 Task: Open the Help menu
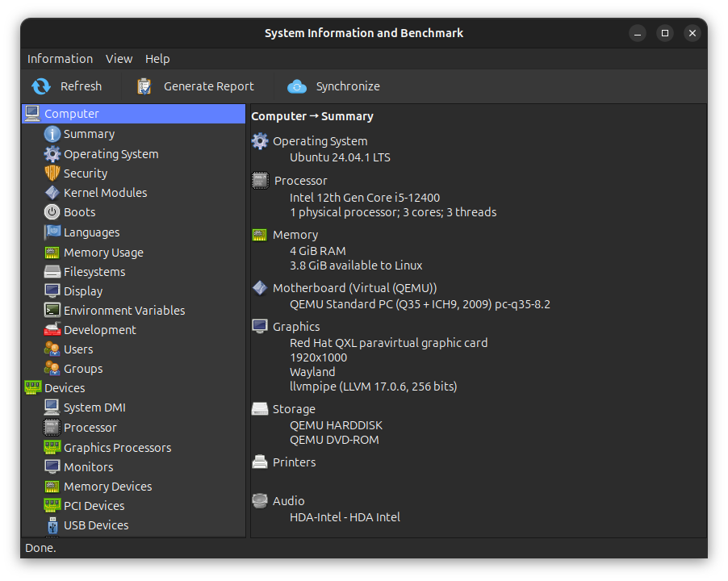[157, 59]
